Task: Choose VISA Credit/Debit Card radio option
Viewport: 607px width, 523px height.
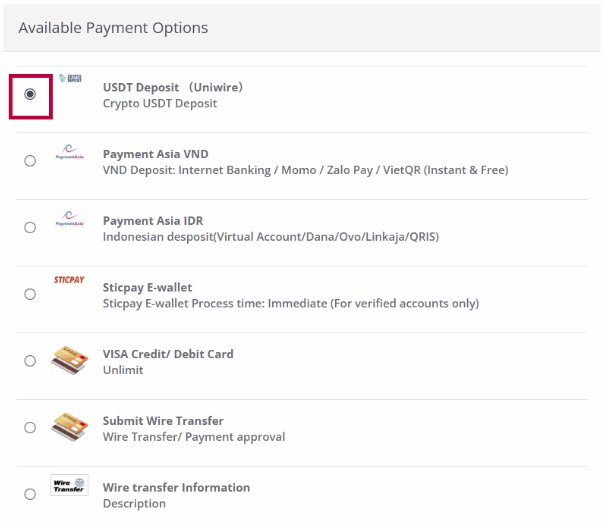Action: 30,361
